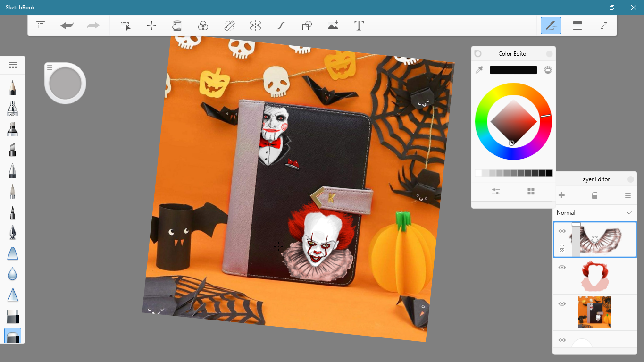This screenshot has width=644, height=362.
Task: Select the Sharpen triangle brush
Action: [13, 295]
